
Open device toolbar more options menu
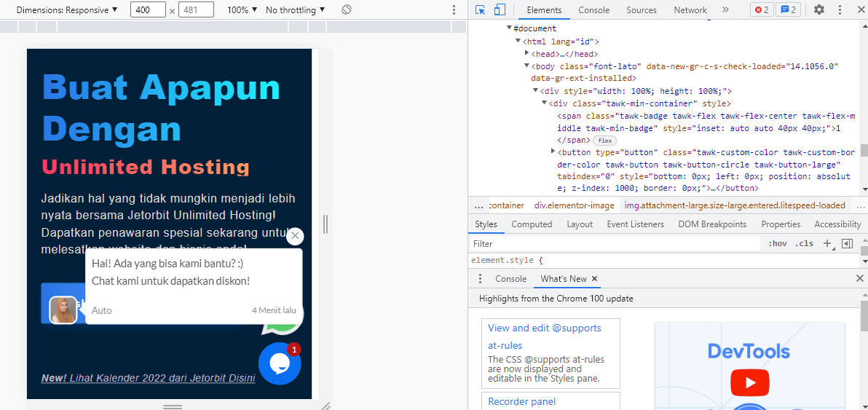point(454,9)
